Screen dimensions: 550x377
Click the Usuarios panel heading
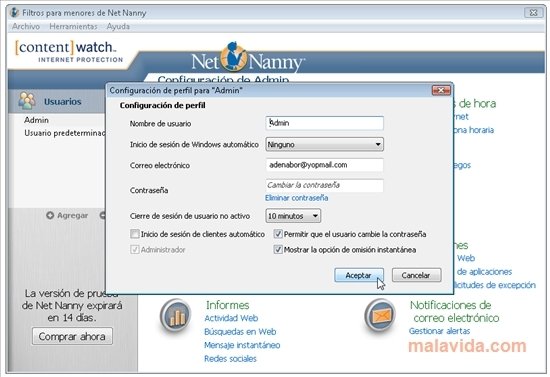[x=62, y=102]
